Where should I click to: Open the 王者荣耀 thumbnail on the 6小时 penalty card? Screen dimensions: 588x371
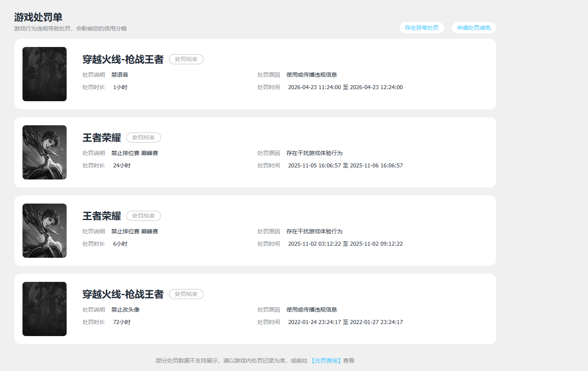click(x=45, y=230)
